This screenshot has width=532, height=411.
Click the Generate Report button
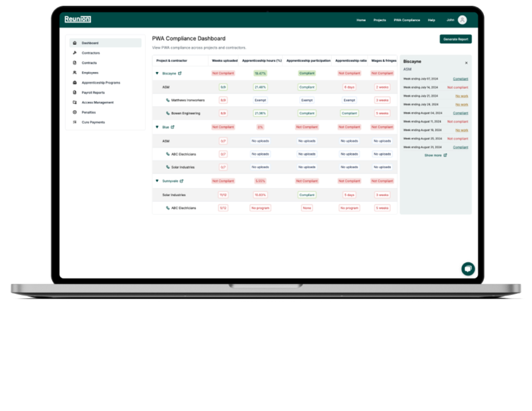point(455,39)
